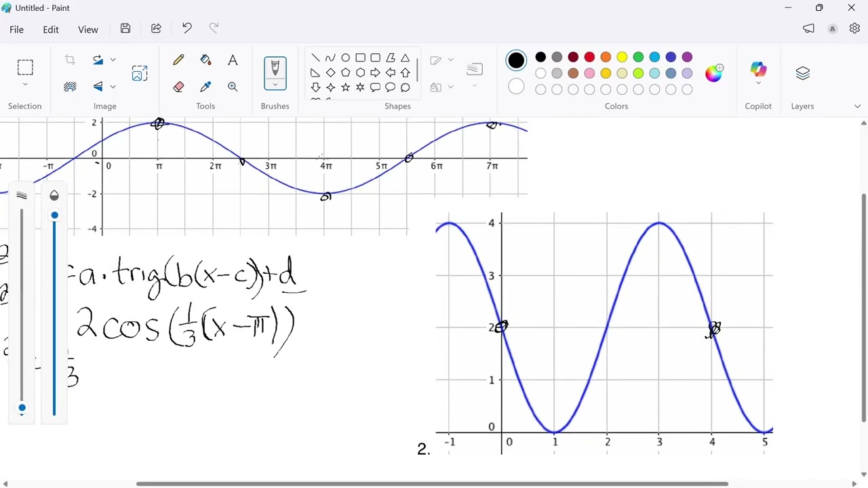Choose the Curve shape
The image size is (868, 488).
pyautogui.click(x=330, y=58)
